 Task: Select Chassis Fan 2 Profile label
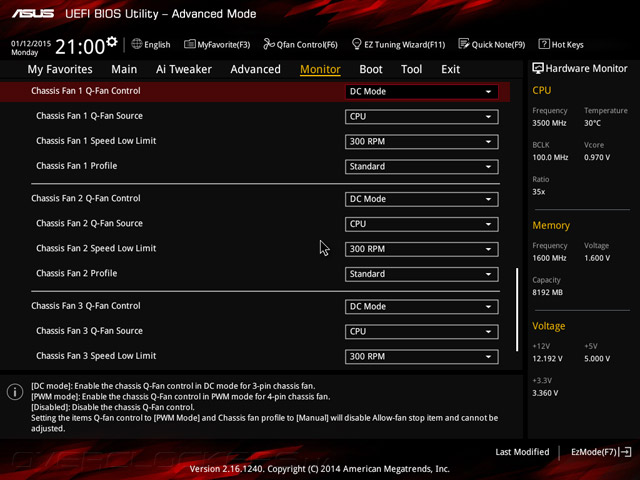point(76,273)
